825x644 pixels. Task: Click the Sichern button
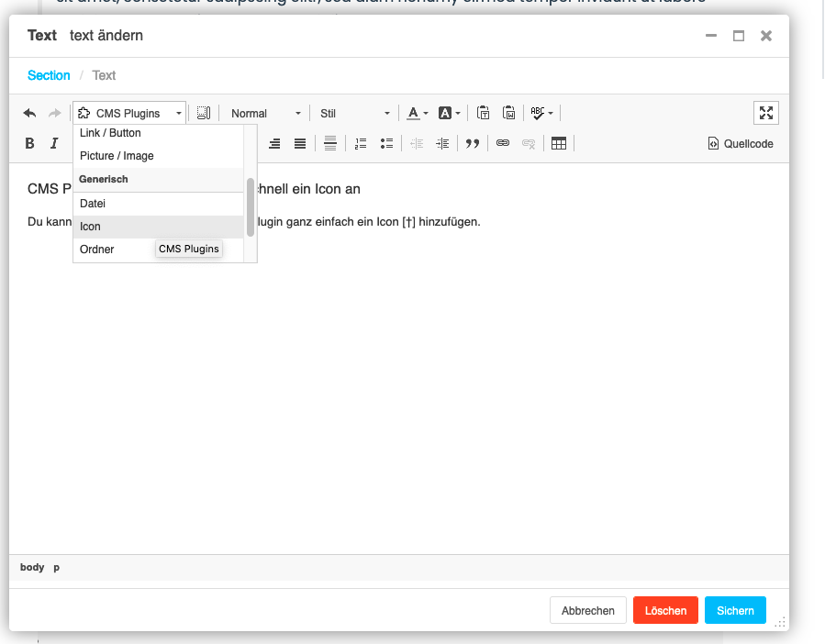[735, 611]
